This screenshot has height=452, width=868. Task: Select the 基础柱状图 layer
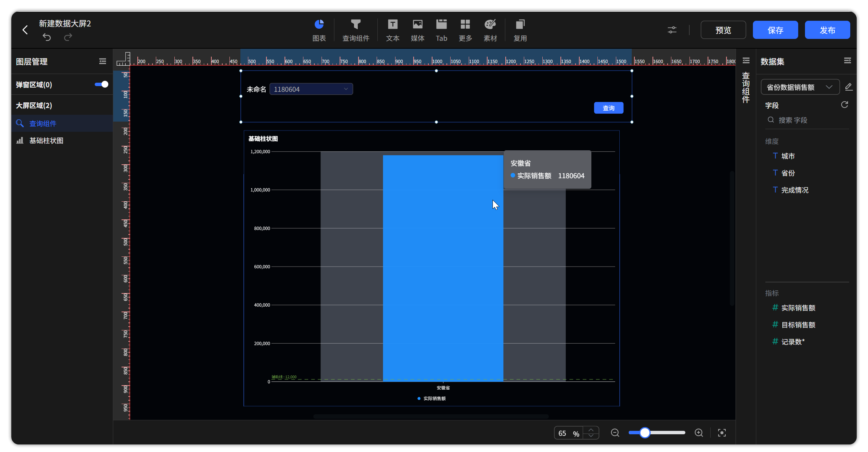pyautogui.click(x=62, y=140)
